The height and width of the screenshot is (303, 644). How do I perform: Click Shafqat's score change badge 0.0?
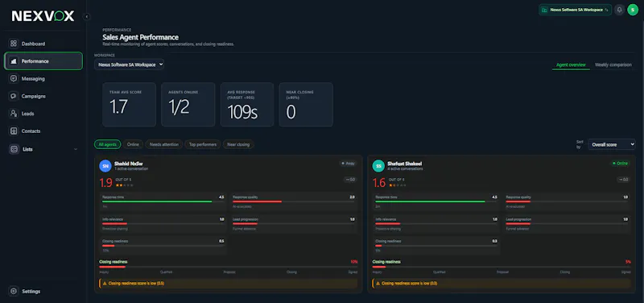point(623,179)
